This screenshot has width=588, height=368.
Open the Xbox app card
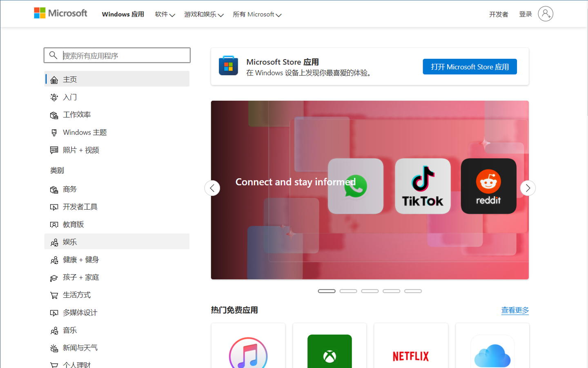tap(330, 346)
